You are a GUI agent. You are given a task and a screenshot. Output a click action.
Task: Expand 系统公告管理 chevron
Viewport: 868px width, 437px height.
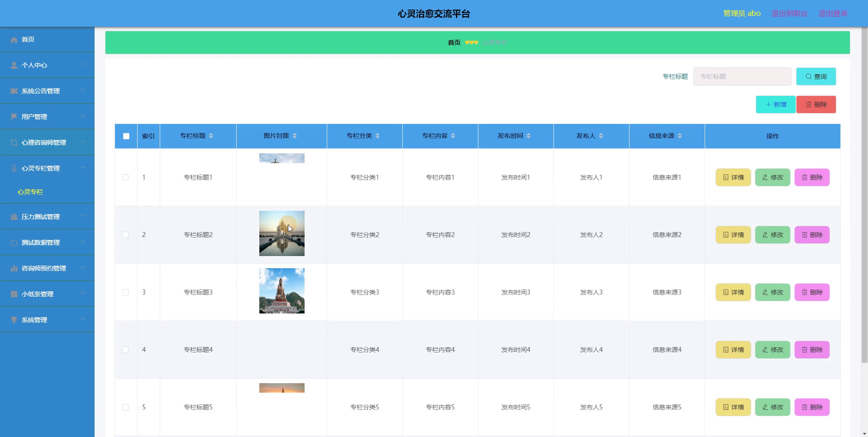(x=83, y=90)
